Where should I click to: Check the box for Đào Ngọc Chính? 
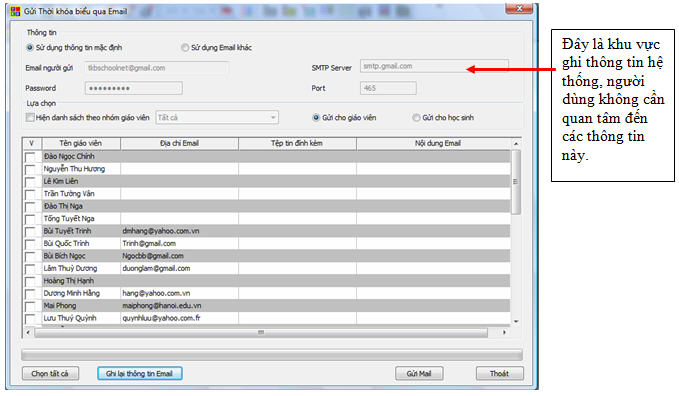click(30, 157)
